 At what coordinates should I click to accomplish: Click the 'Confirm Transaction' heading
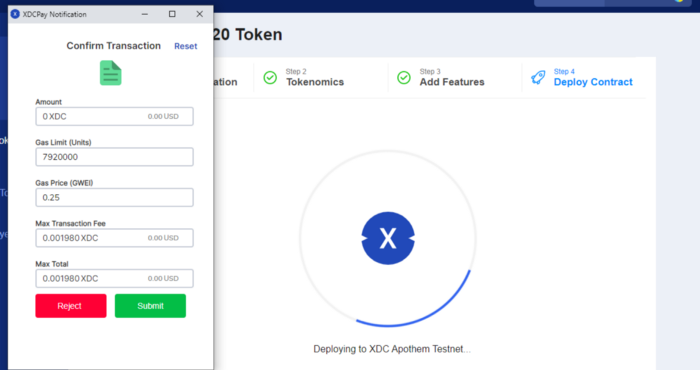113,46
